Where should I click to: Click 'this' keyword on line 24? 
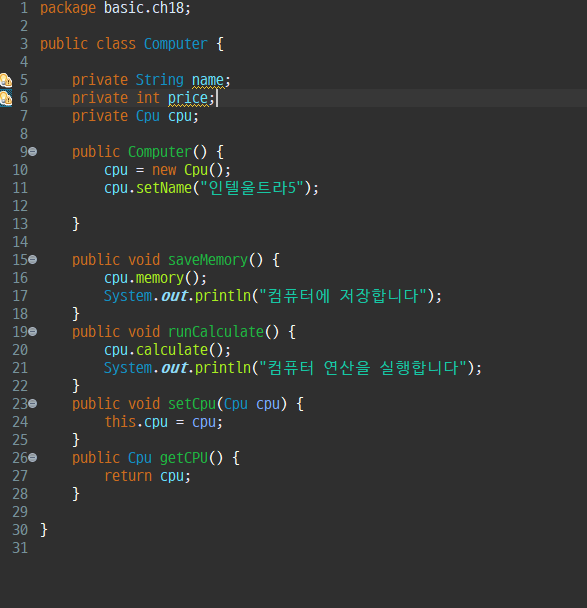pos(120,421)
